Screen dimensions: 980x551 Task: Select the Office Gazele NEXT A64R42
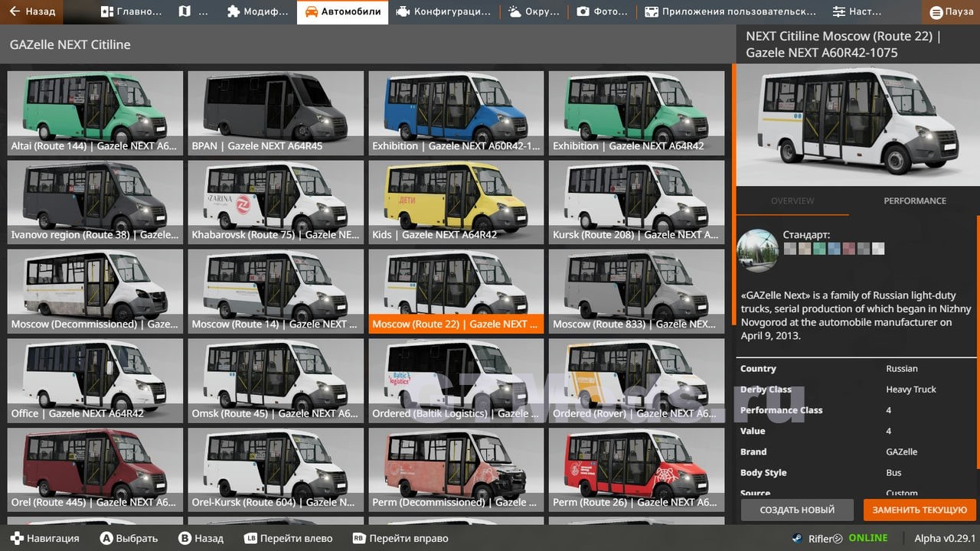pos(95,381)
